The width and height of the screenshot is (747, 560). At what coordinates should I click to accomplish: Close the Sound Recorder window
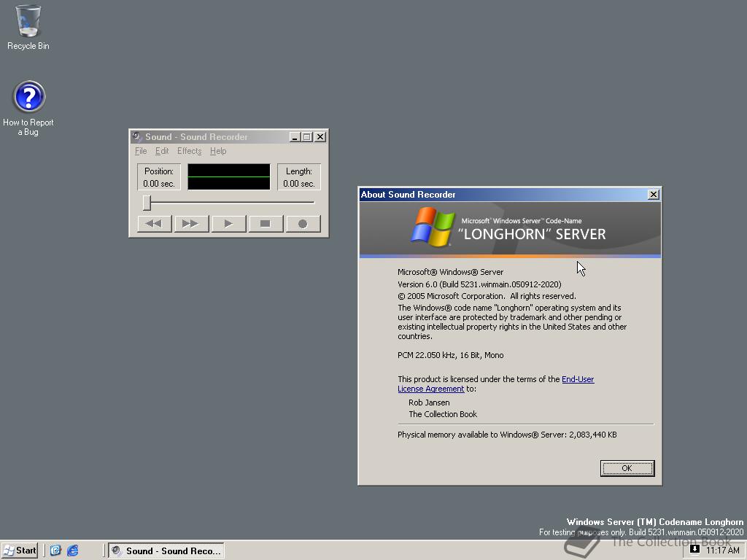(x=321, y=137)
